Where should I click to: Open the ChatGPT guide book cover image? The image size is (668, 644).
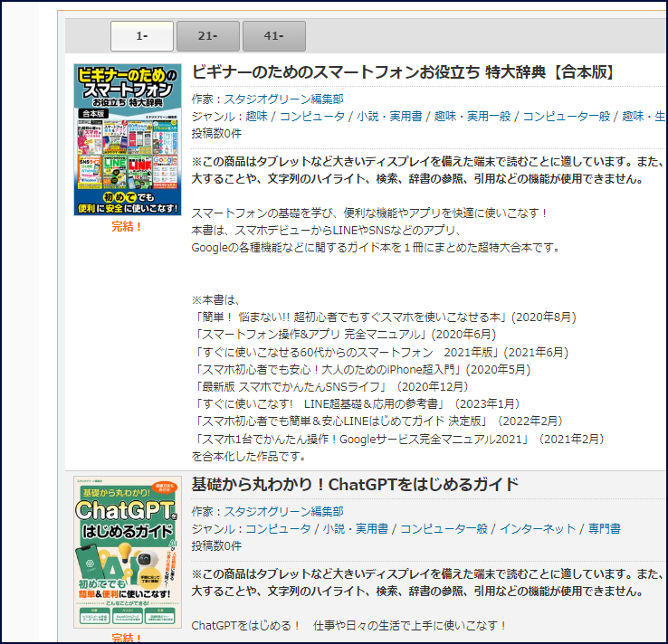(x=128, y=552)
